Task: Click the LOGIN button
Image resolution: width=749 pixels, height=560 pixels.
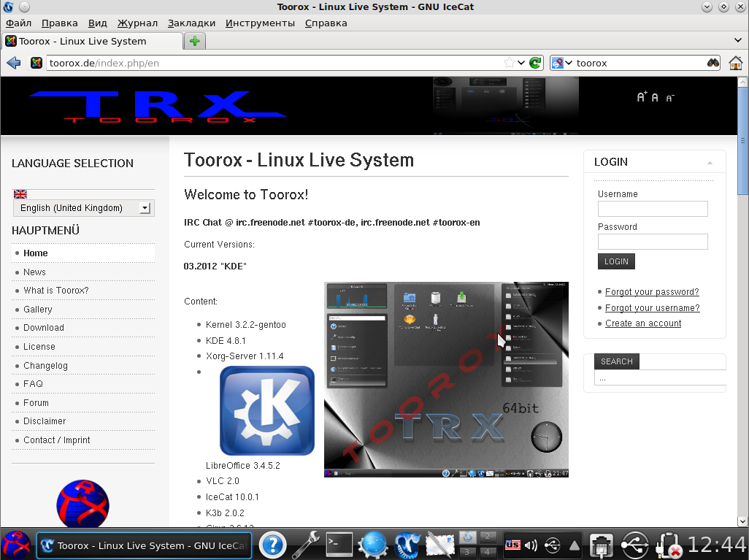Action: click(616, 261)
